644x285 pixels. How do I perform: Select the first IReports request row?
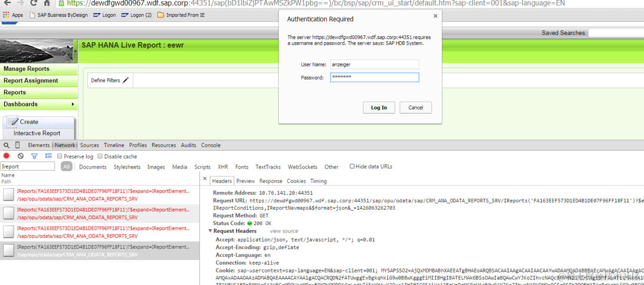click(100, 195)
